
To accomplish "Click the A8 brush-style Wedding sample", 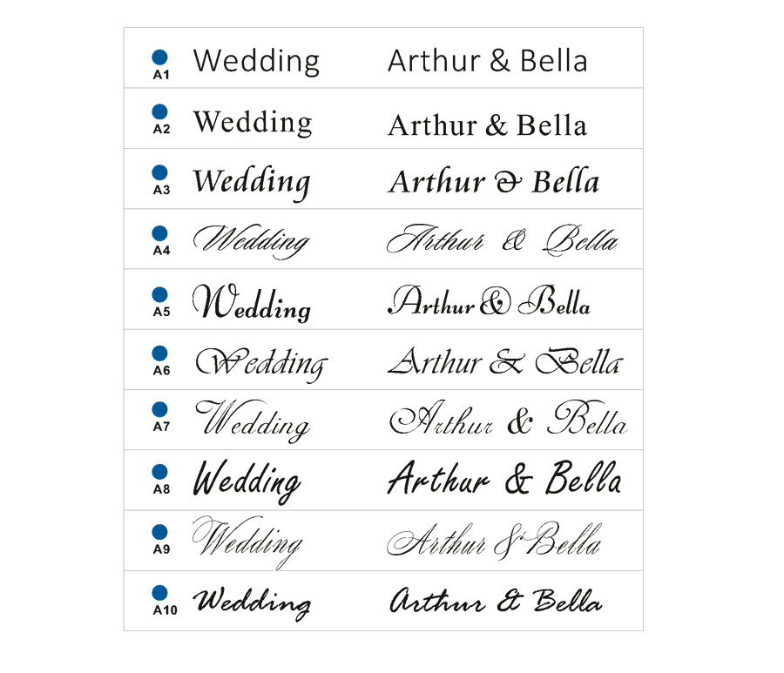I will pyautogui.click(x=247, y=481).
